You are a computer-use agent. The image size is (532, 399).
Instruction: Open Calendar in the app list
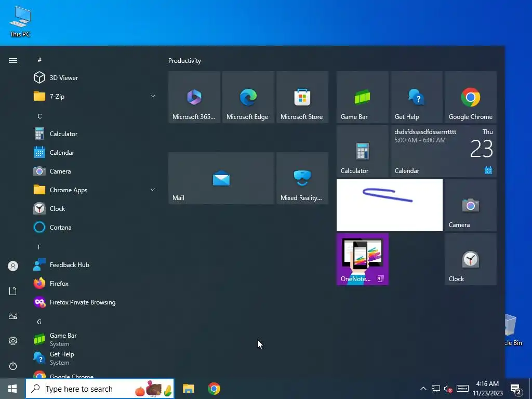coord(95,152)
